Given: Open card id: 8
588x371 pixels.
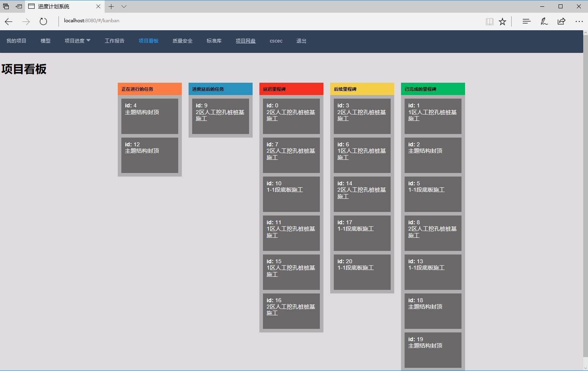Looking at the screenshot, I should (x=433, y=233).
